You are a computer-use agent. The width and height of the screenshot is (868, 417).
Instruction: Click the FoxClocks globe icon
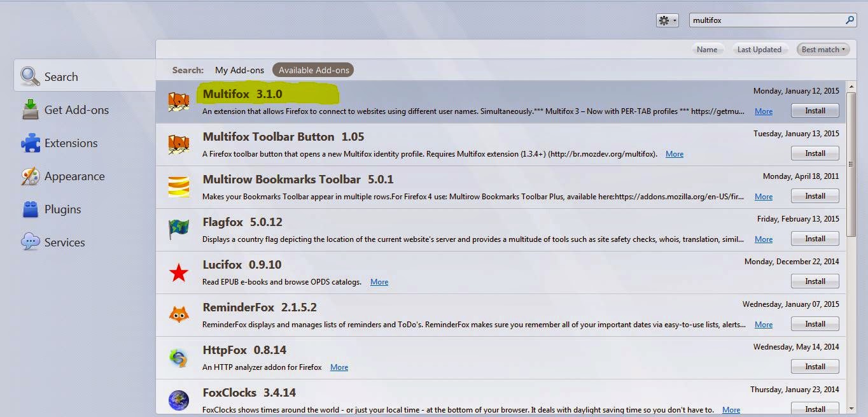pos(179,400)
